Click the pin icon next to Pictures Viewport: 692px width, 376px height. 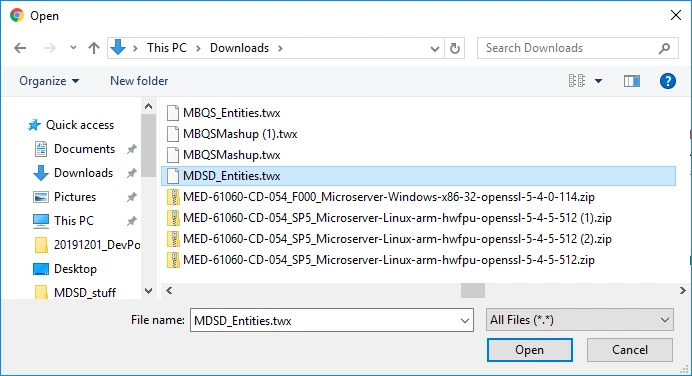pyautogui.click(x=132, y=197)
